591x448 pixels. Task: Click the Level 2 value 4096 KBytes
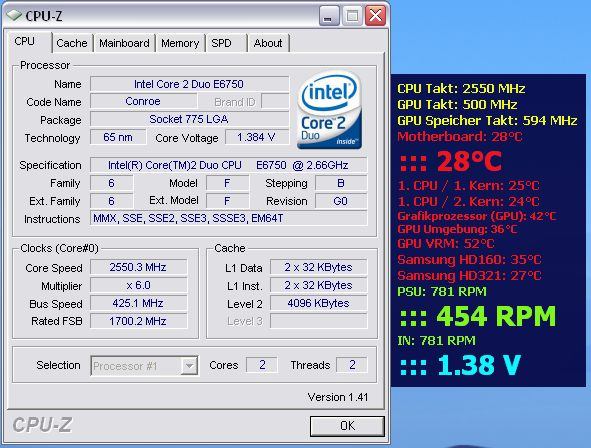coord(318,303)
